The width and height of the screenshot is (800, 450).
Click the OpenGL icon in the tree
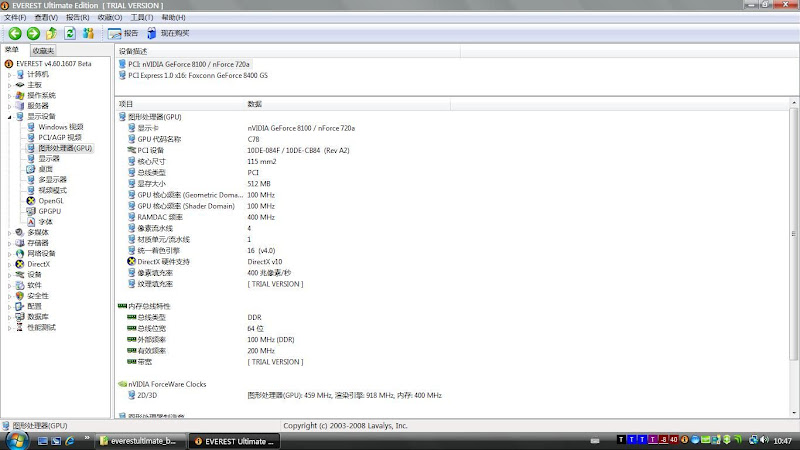(31, 201)
